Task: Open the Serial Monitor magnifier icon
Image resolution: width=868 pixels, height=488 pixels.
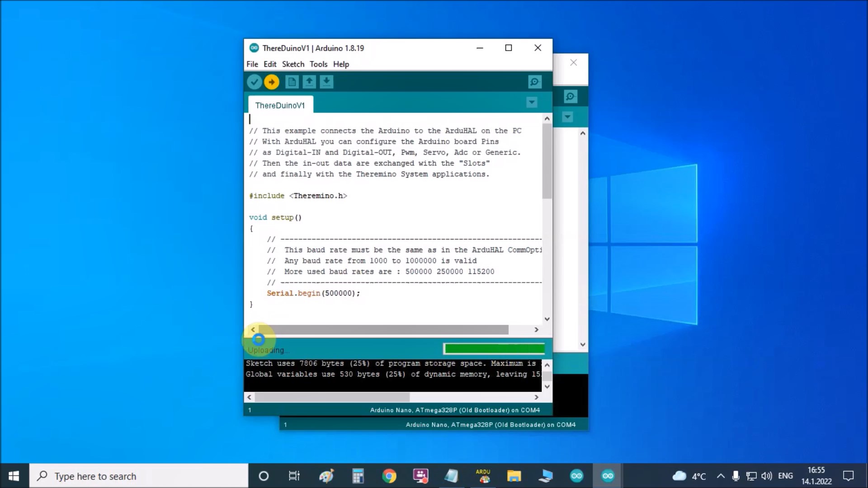Action: (x=534, y=82)
